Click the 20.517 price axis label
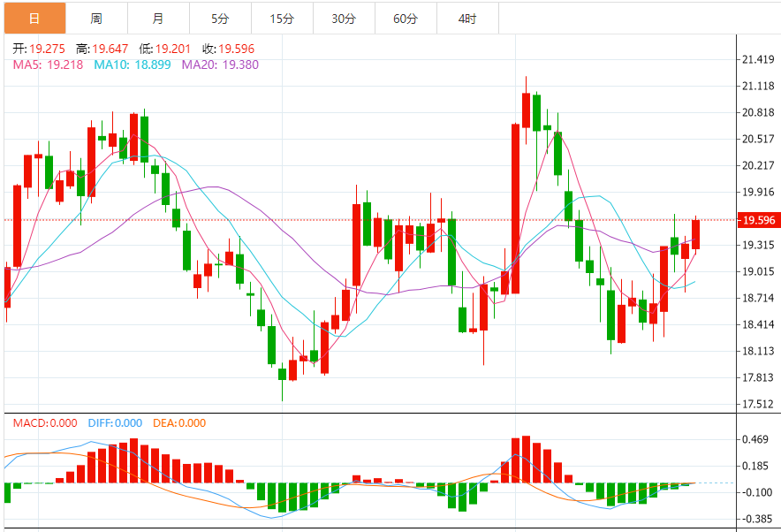 click(x=758, y=139)
